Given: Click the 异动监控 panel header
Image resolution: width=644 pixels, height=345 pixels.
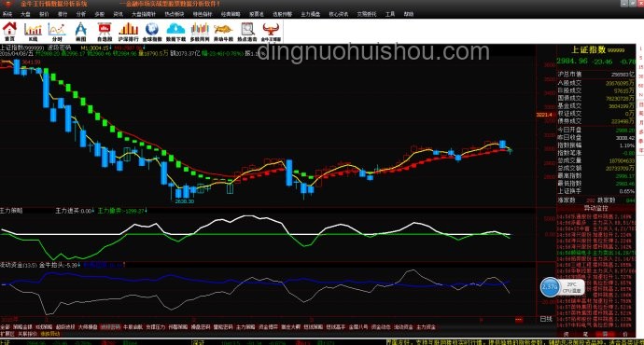Looking at the screenshot, I should click(596, 208).
